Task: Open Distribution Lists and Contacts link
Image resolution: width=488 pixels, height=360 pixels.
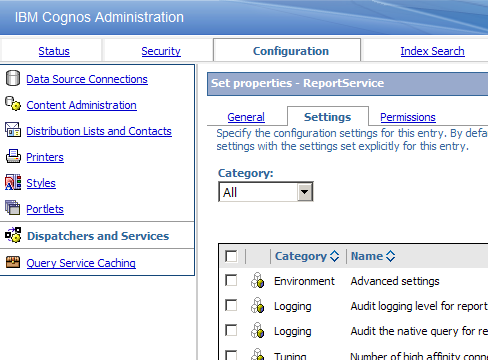Action: pos(99,131)
